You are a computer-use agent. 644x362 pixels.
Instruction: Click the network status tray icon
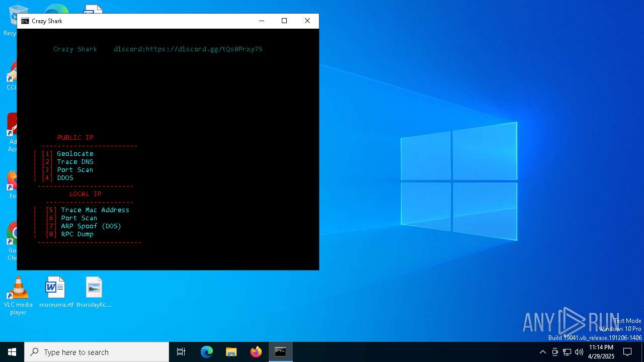[567, 352]
